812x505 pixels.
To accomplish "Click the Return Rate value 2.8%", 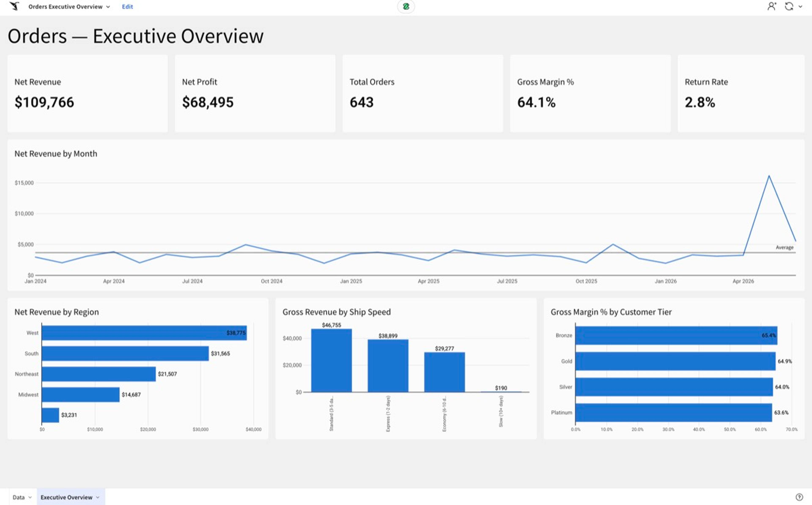I will click(700, 102).
